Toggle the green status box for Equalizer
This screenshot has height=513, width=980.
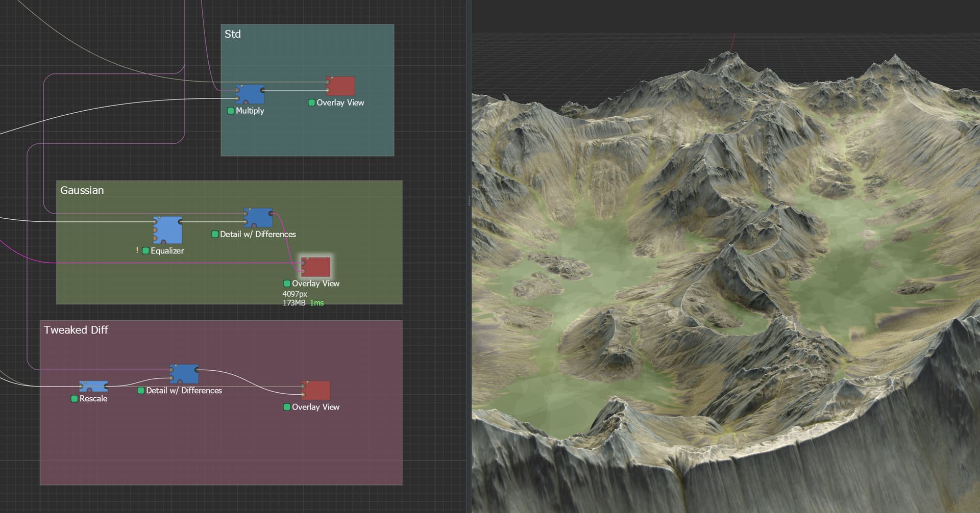pos(145,251)
